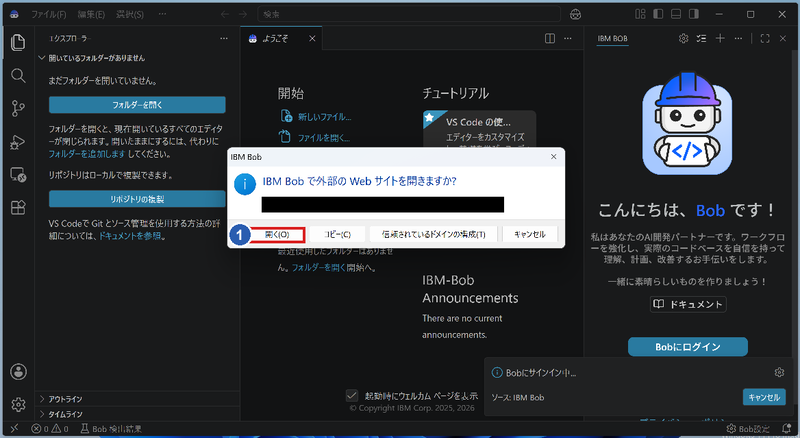
Task: Open the Accounts menu icon
Action: 18,372
